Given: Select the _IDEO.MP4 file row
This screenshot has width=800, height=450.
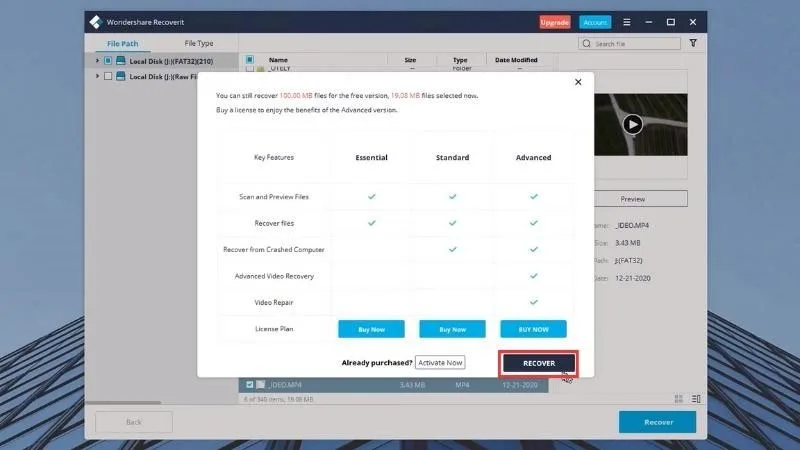Looking at the screenshot, I should coord(393,385).
